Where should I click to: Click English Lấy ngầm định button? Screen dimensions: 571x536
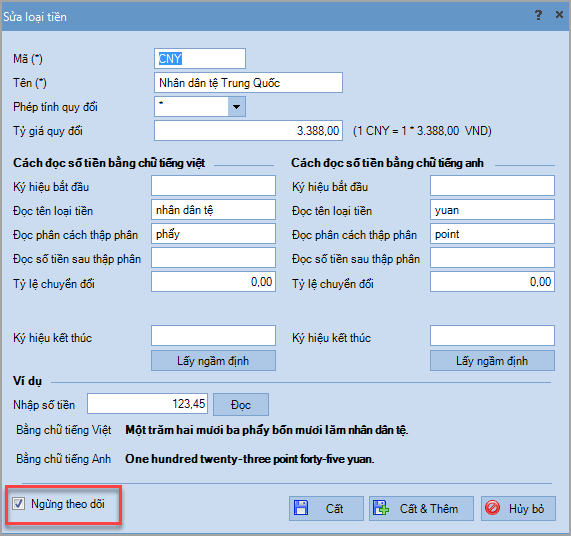click(x=492, y=361)
